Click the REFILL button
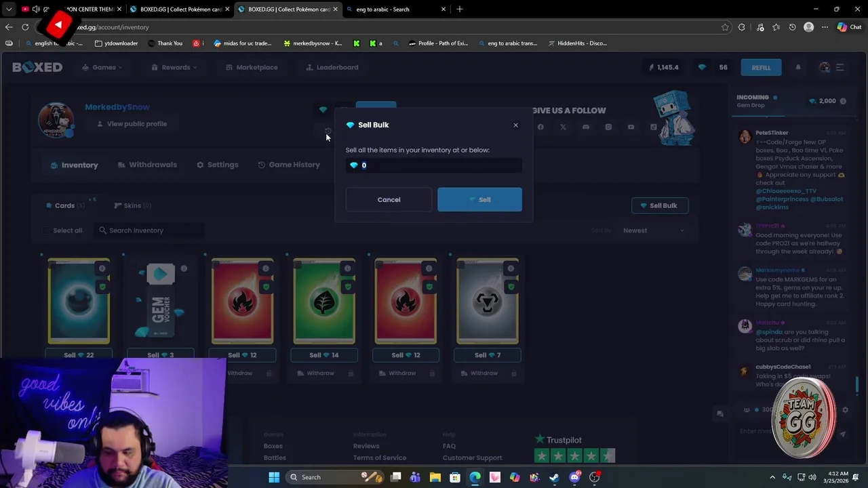868x488 pixels. click(x=761, y=67)
